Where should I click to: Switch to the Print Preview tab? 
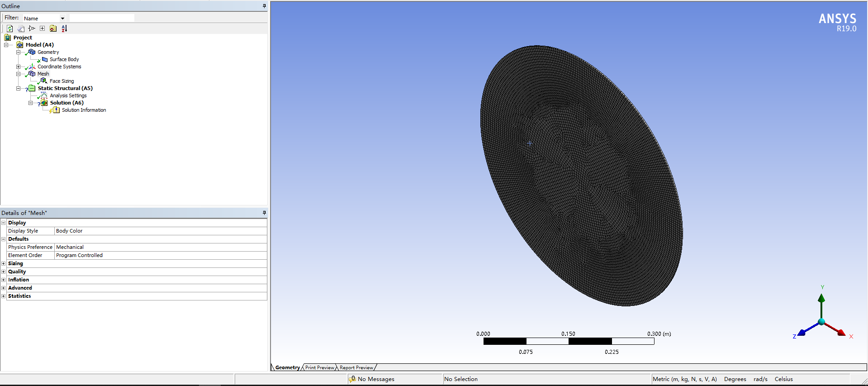pyautogui.click(x=319, y=367)
